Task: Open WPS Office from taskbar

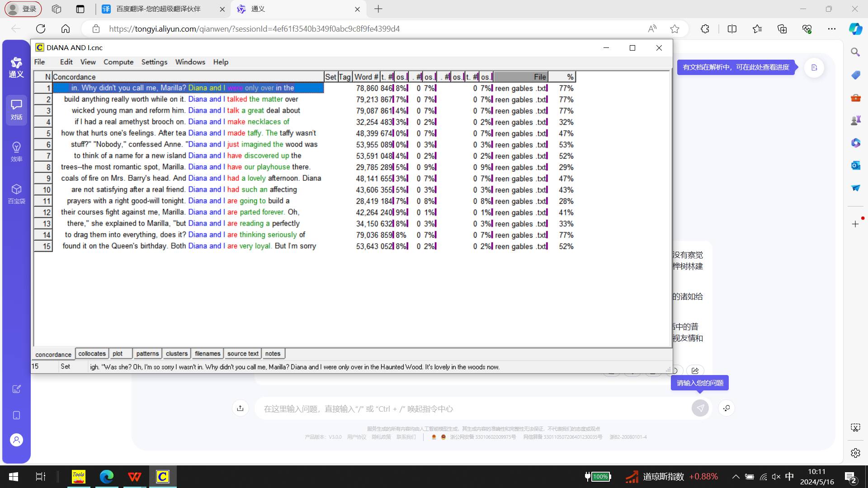Action: (x=134, y=476)
